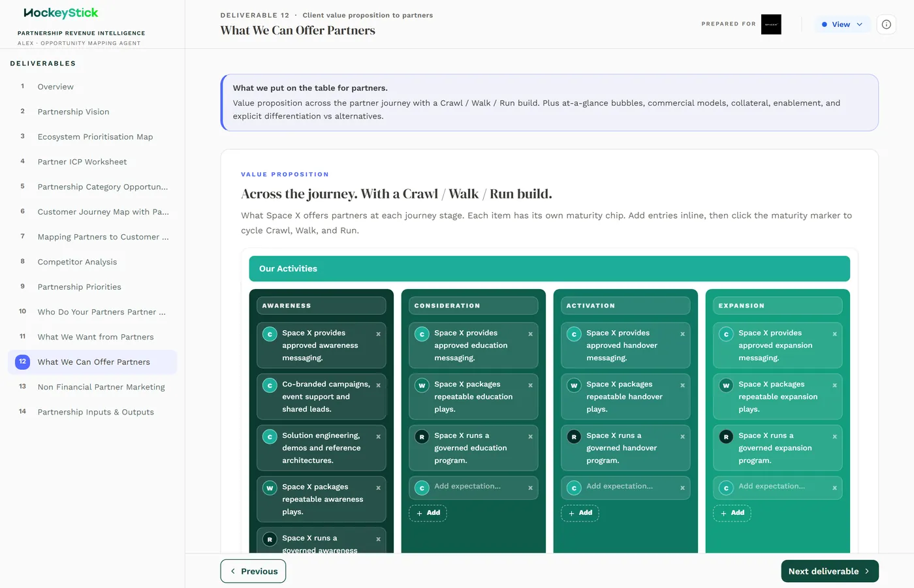The image size is (914, 588).
Task: Open What We Want from Partners
Action: (x=92, y=337)
